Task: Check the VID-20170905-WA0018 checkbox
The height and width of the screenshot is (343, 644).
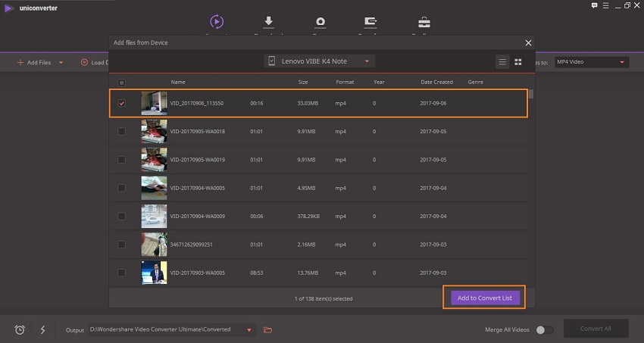Action: coord(121,131)
